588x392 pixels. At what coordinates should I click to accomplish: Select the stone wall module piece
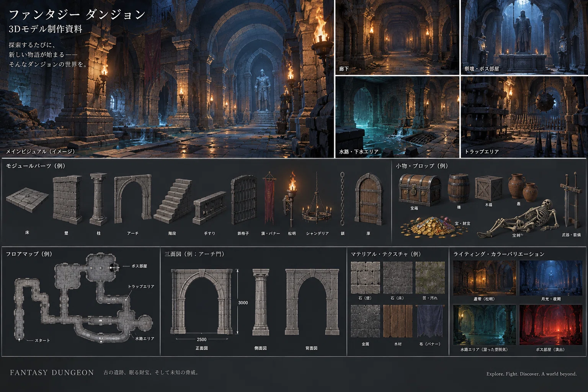(x=67, y=200)
